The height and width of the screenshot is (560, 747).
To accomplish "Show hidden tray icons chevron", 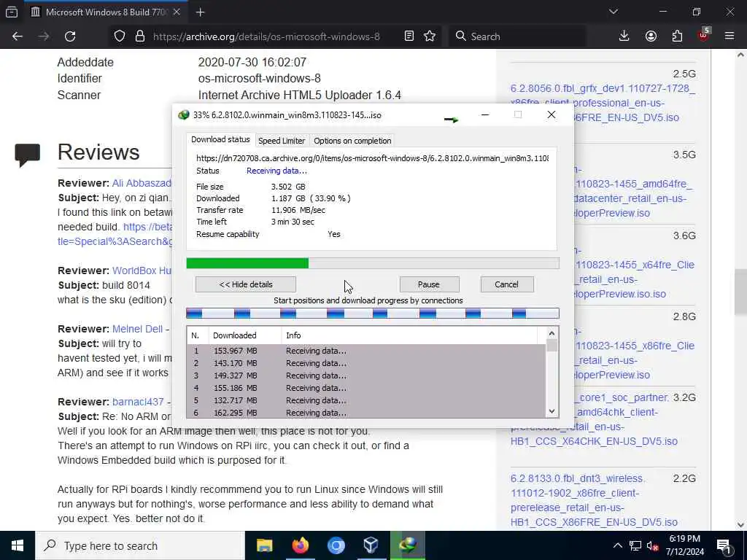I will (x=617, y=545).
